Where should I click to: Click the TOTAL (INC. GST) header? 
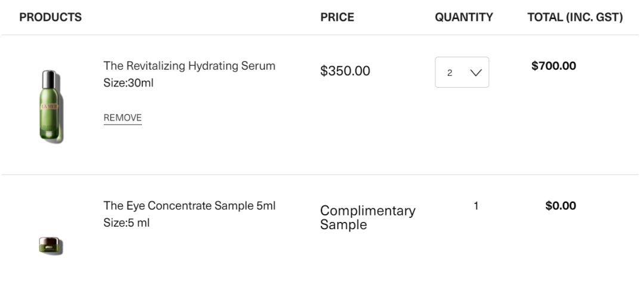coord(575,17)
